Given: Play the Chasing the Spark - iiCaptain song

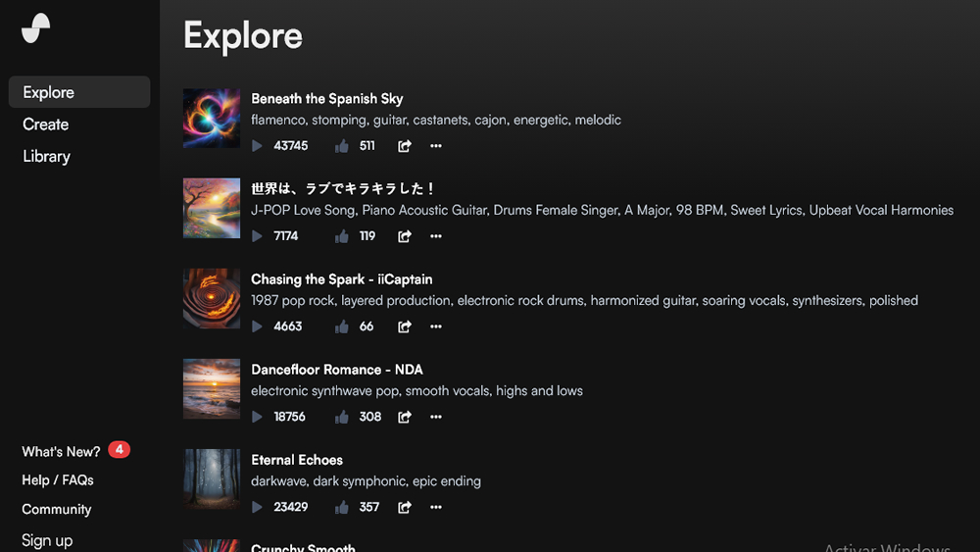Looking at the screenshot, I should [x=257, y=326].
